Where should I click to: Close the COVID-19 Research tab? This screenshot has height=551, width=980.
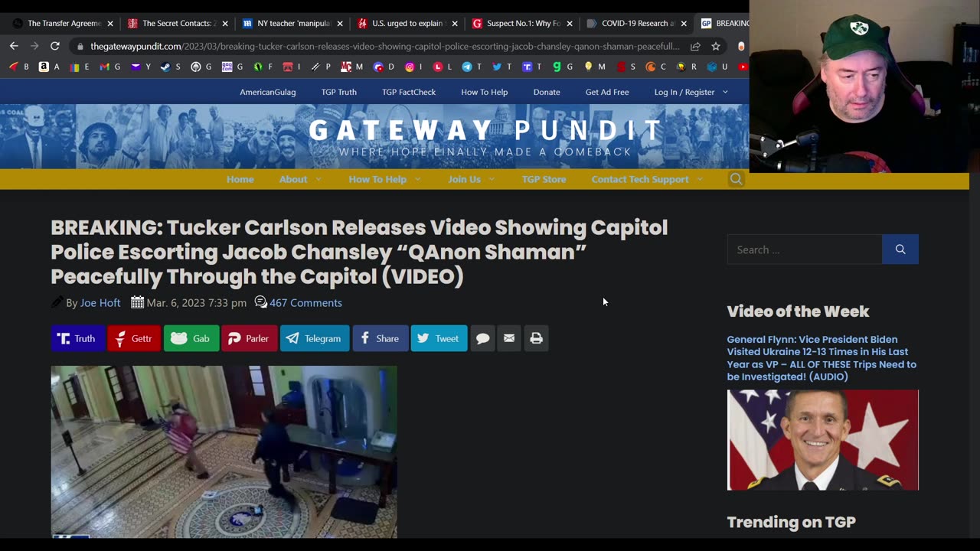point(684,24)
